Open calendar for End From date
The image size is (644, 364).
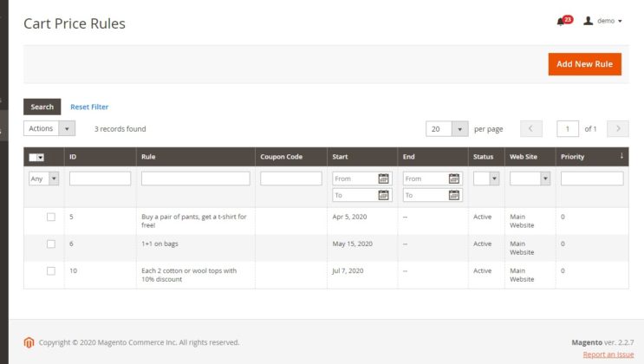point(454,179)
